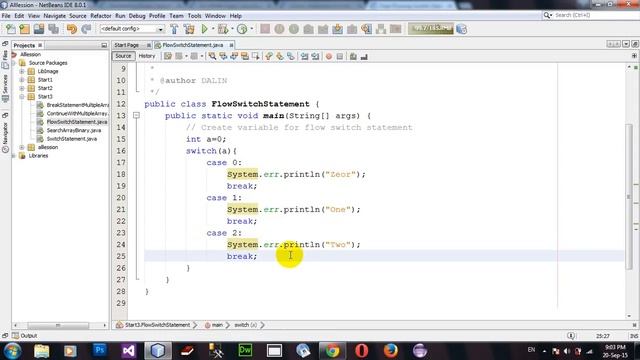Collapse the Start3 package node
Viewport: 640px width, 360px height.
22,97
